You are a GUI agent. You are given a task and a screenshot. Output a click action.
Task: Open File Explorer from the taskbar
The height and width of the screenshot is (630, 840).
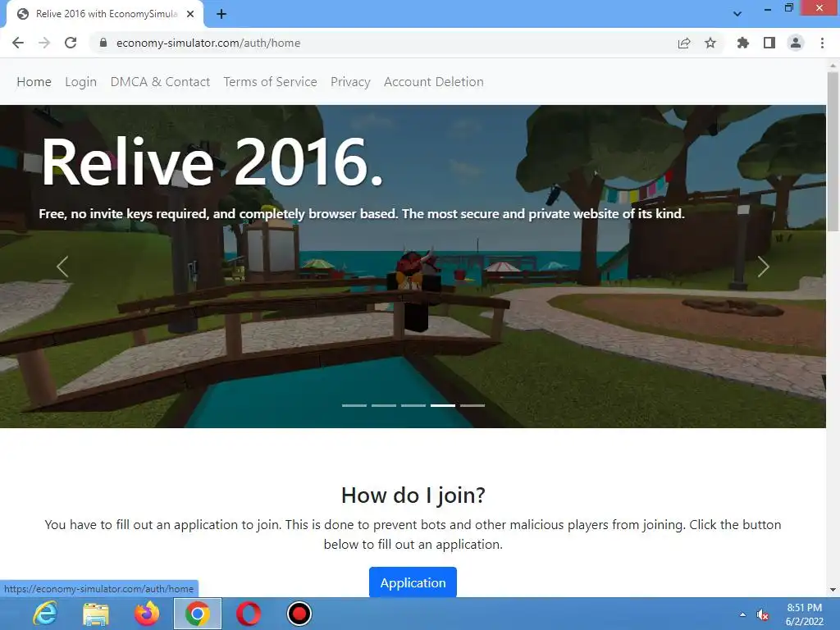coord(96,614)
